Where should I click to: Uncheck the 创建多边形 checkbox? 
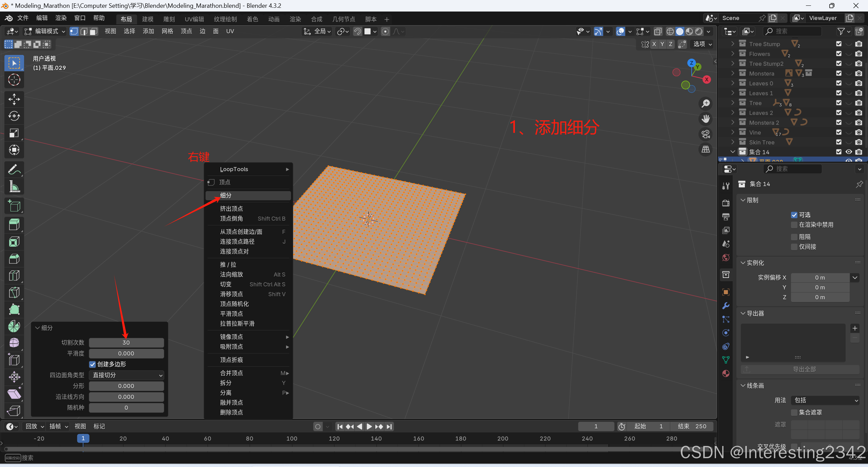tap(92, 364)
